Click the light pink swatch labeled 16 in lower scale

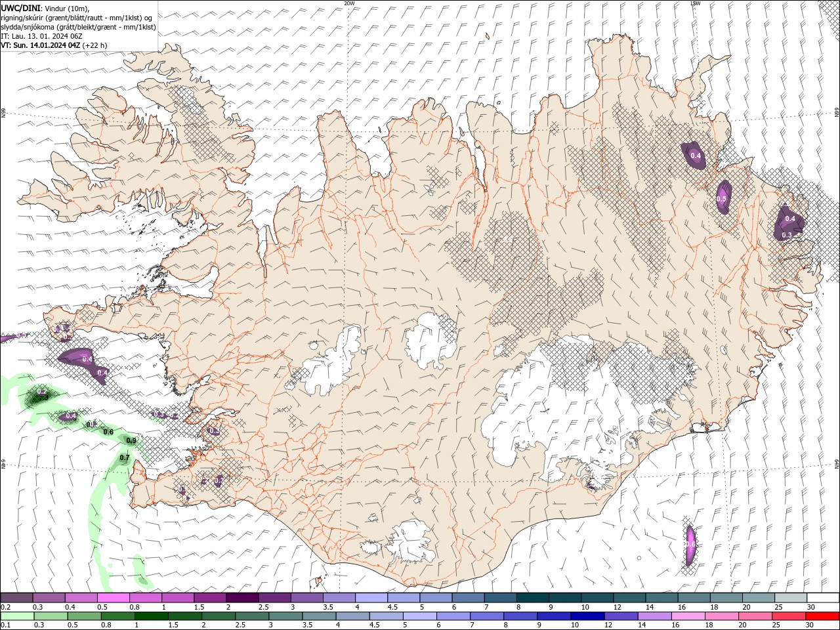pyautogui.click(x=688, y=616)
